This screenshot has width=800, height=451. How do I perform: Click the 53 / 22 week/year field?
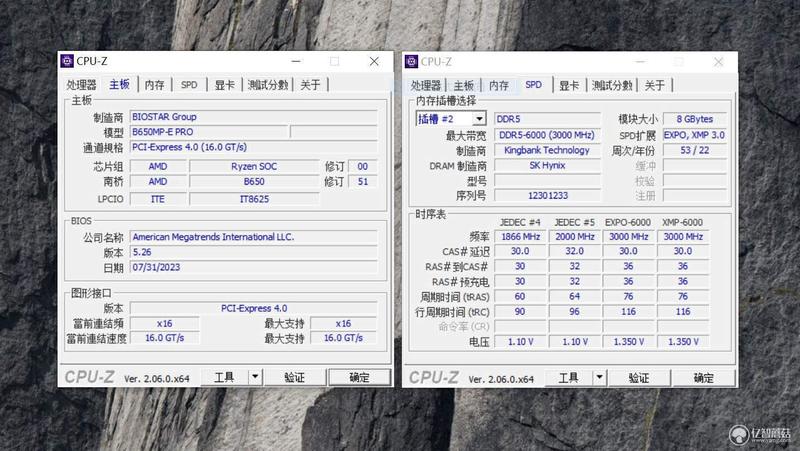pyautogui.click(x=694, y=150)
